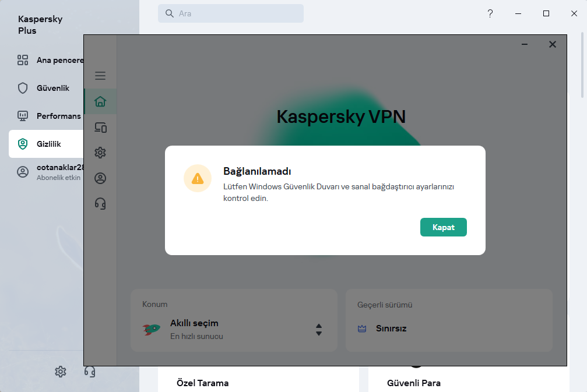
Task: Open Kaspersky Plus support headset at bottom
Action: [x=89, y=372]
